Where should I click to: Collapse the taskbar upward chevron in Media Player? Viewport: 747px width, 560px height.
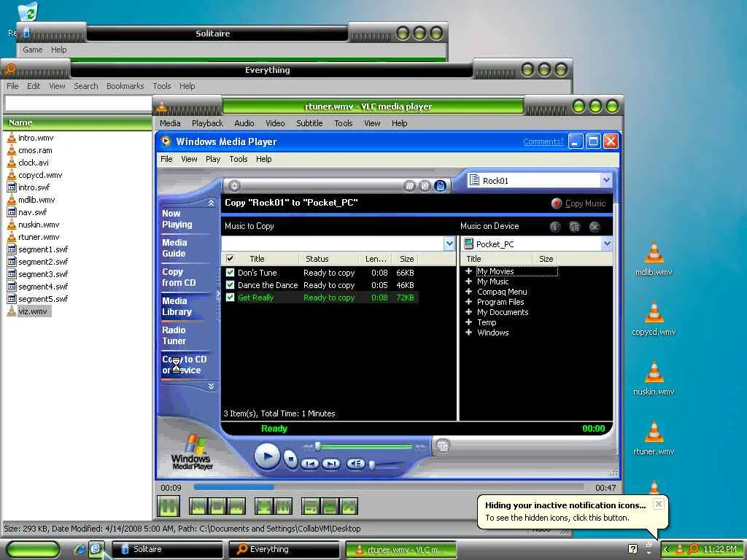pyautogui.click(x=211, y=203)
